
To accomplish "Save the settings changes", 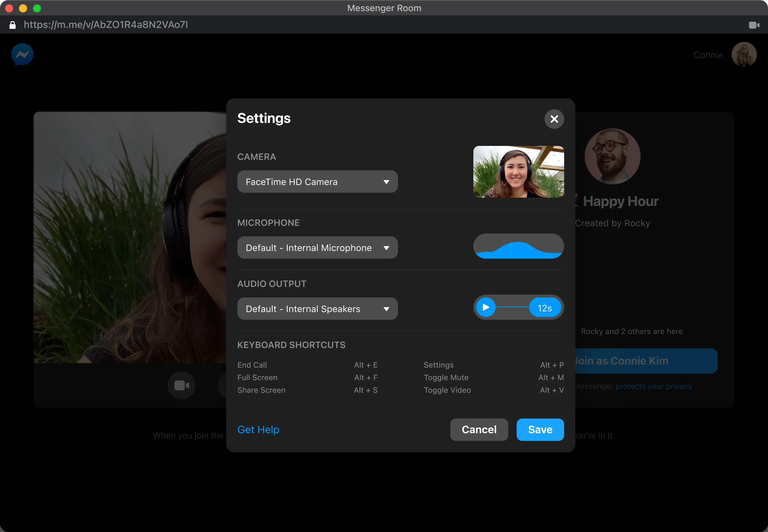I will [x=540, y=429].
